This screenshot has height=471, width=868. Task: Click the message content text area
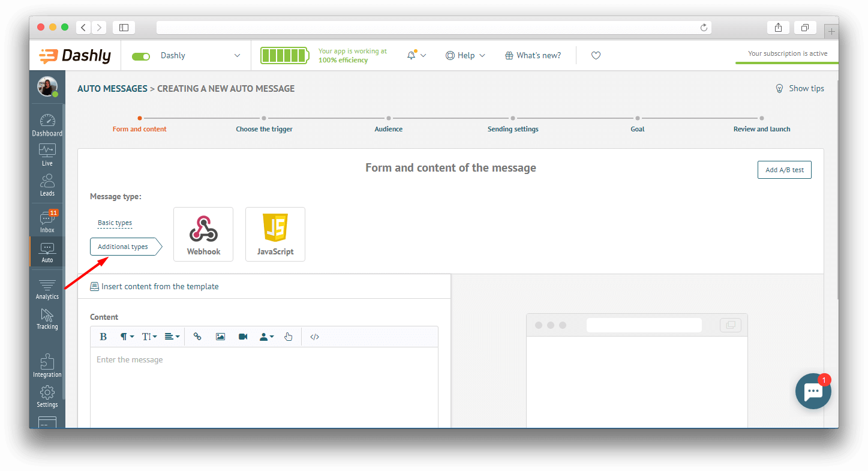click(264, 387)
